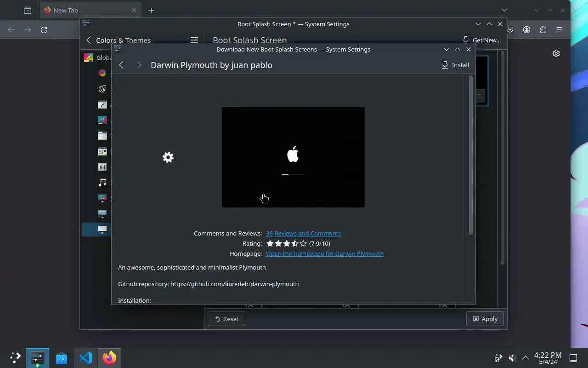Viewport: 588px width, 368px height.
Task: Open the Firefox account icon
Action: tap(526, 29)
